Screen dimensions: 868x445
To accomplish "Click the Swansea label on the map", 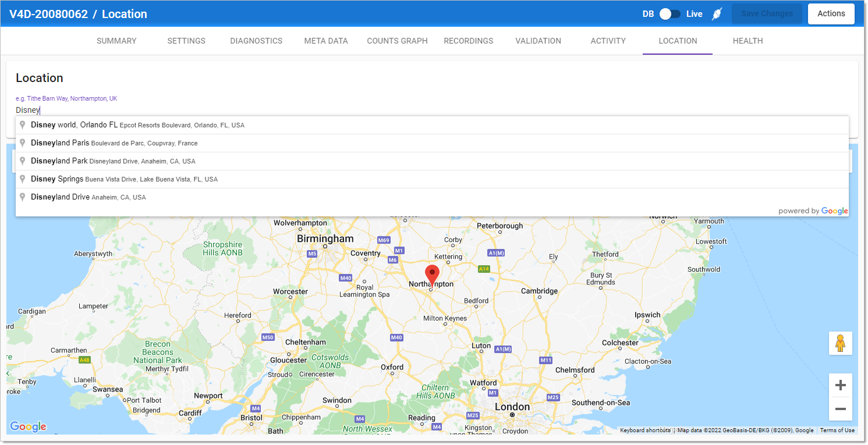I will click(x=108, y=389).
